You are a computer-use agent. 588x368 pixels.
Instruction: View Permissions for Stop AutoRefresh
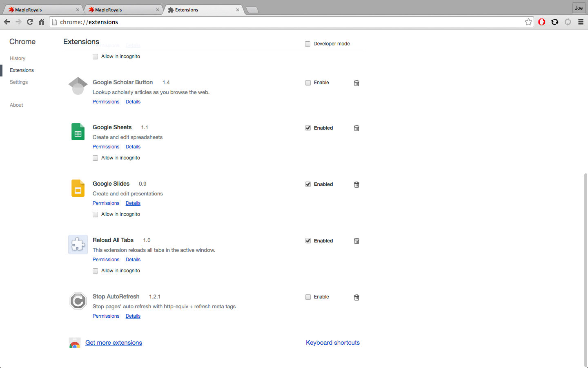point(106,316)
